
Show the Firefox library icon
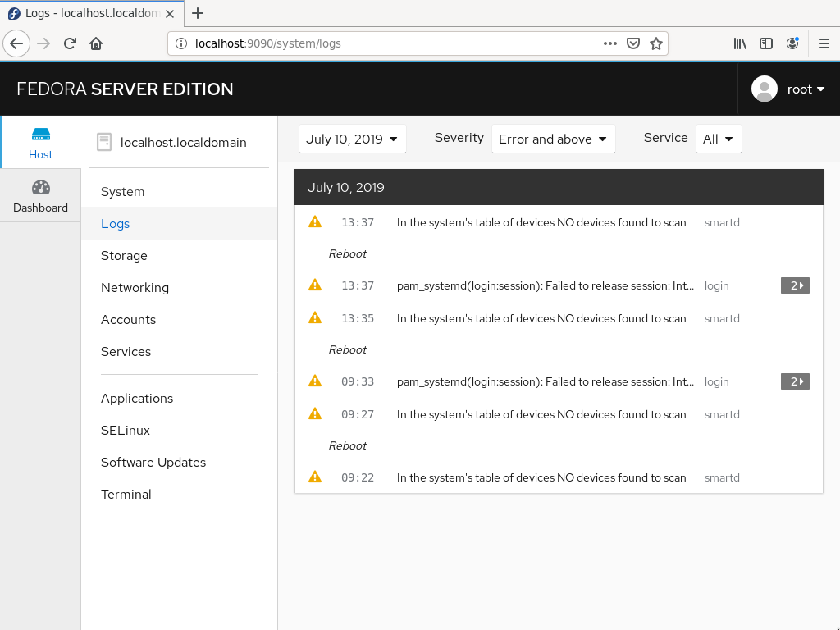(740, 43)
